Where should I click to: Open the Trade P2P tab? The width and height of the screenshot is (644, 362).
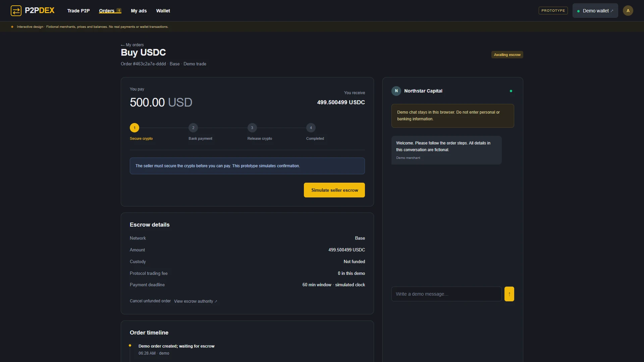coord(78,11)
